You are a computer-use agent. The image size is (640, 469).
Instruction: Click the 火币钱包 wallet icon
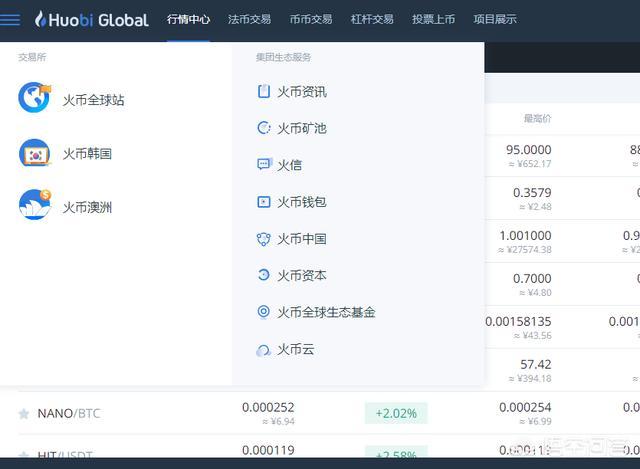264,202
